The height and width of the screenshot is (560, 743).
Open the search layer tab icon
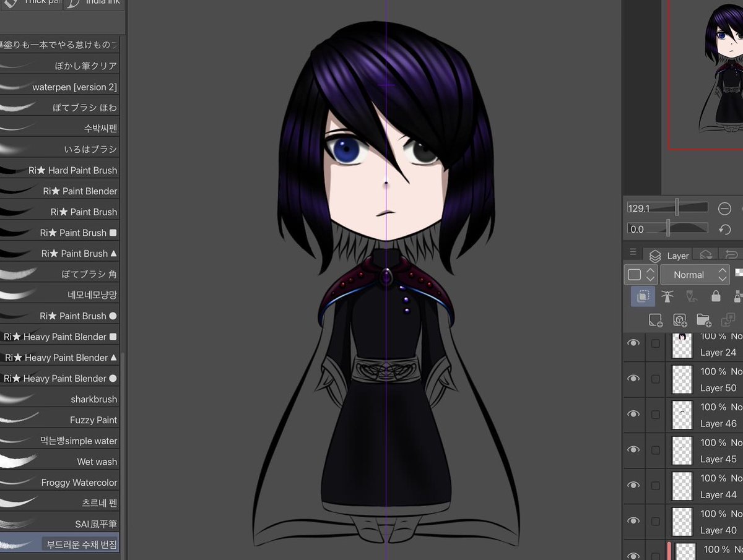coord(705,255)
